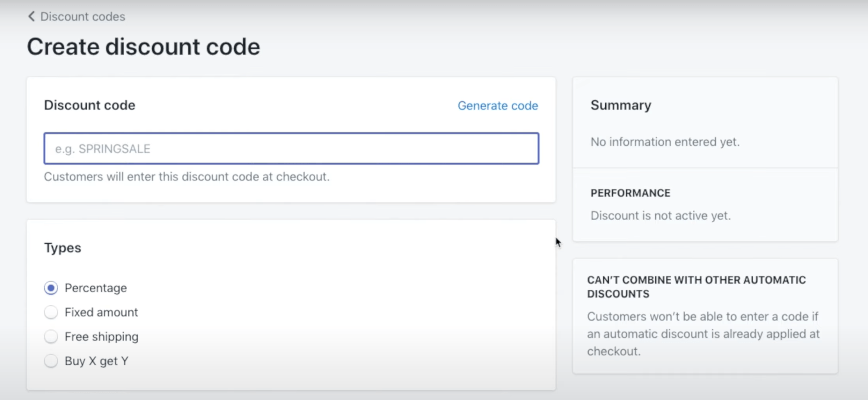Click the SPRINGSALE placeholder text

(102, 148)
